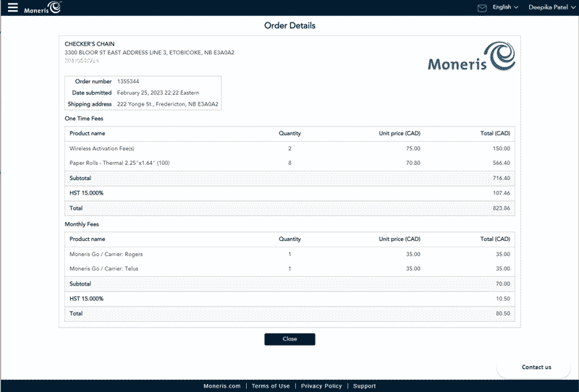Image resolution: width=579 pixels, height=392 pixels.
Task: Click the Moneris logo in the header
Action: pyautogui.click(x=43, y=7)
